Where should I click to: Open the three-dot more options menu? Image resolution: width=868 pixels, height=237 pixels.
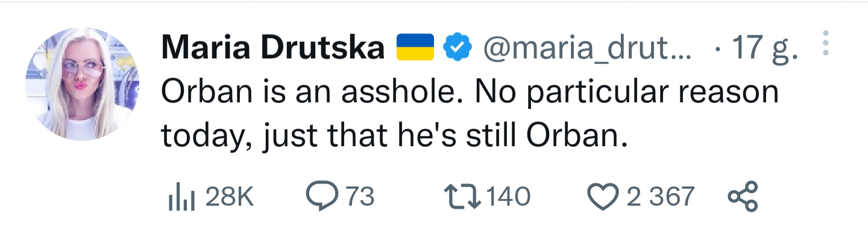(826, 44)
